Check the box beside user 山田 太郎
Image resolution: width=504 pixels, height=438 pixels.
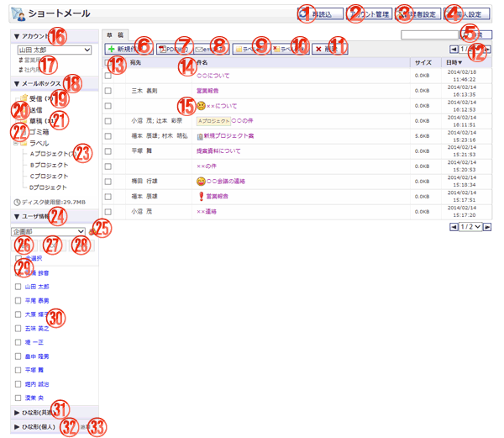(x=18, y=287)
